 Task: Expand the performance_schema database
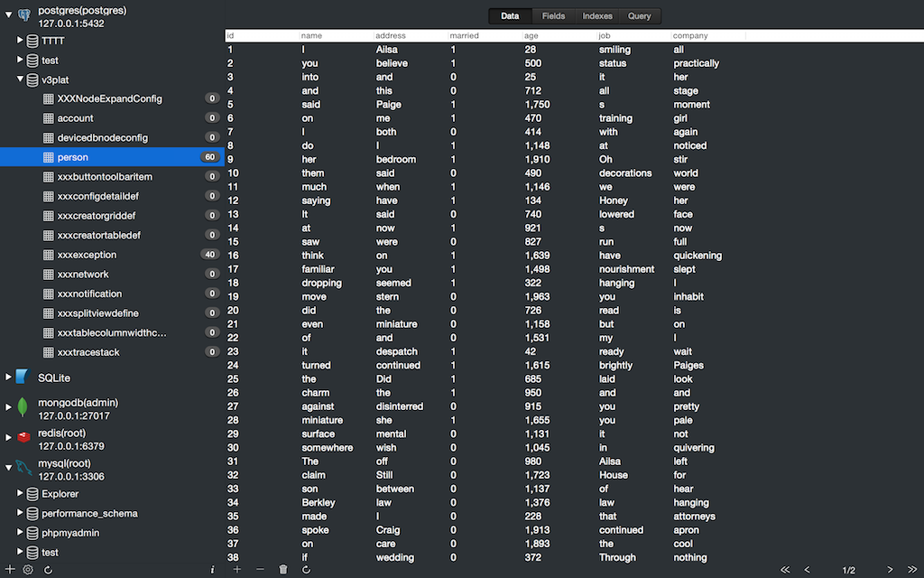pos(21,514)
